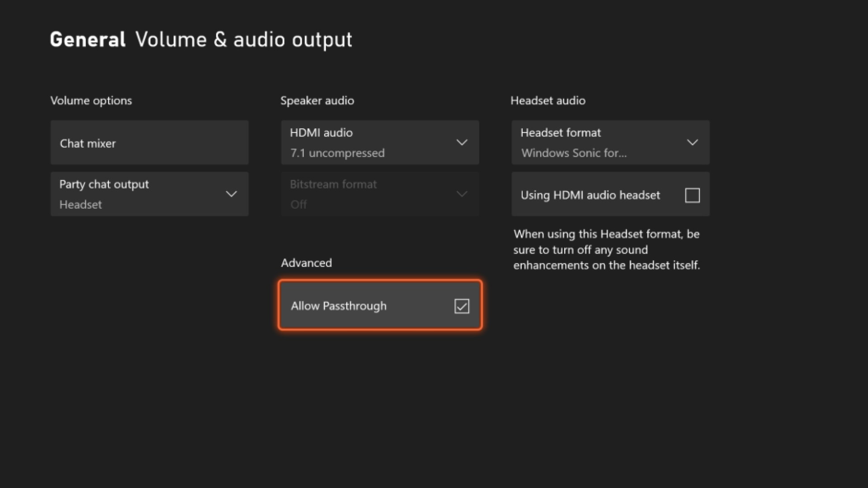The height and width of the screenshot is (488, 868).
Task: Click the Bitstream format chevron icon
Action: point(462,194)
